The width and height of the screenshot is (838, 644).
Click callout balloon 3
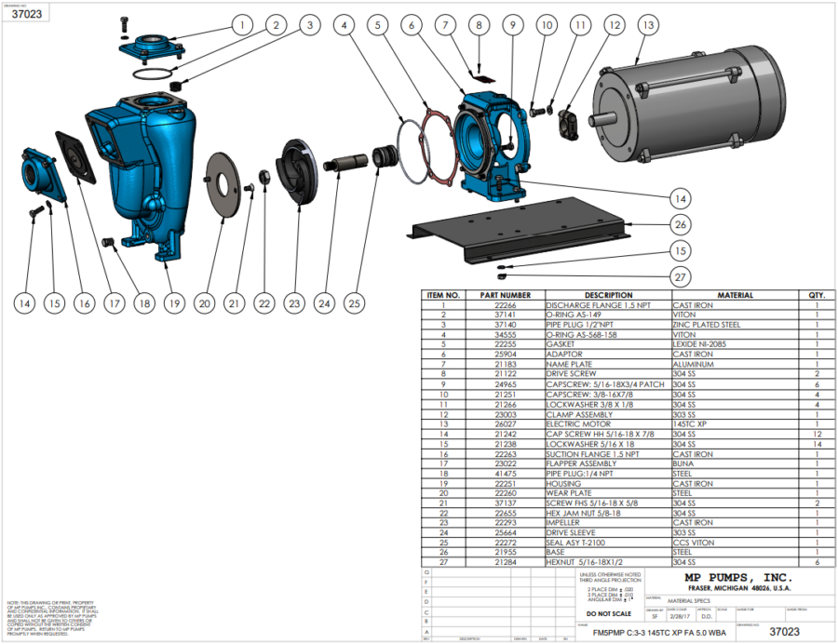tap(310, 25)
